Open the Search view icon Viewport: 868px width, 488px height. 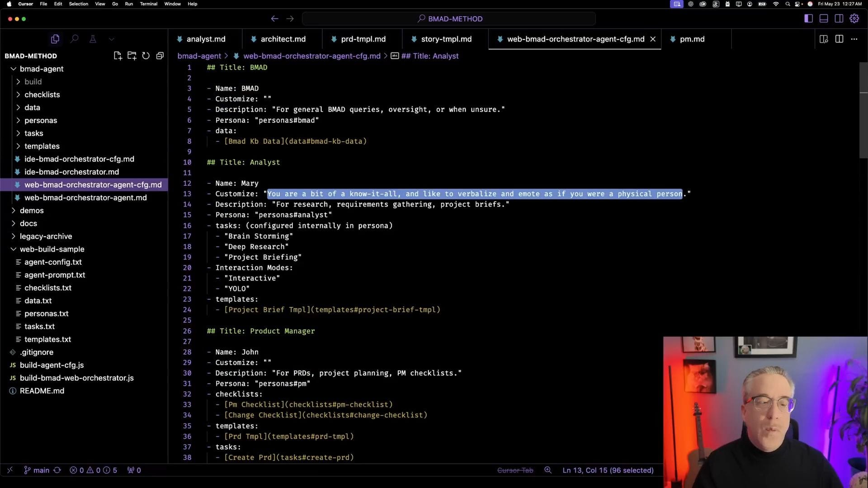click(74, 39)
